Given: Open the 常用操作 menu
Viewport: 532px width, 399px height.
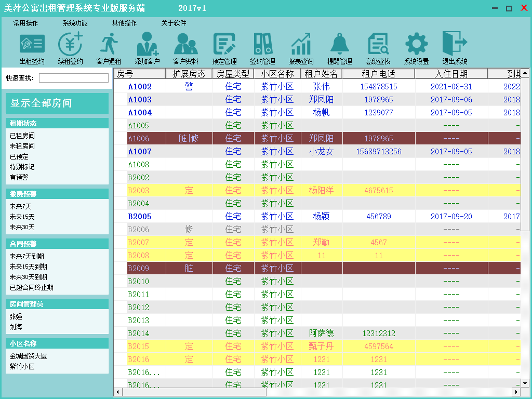Looking at the screenshot, I should tap(26, 23).
